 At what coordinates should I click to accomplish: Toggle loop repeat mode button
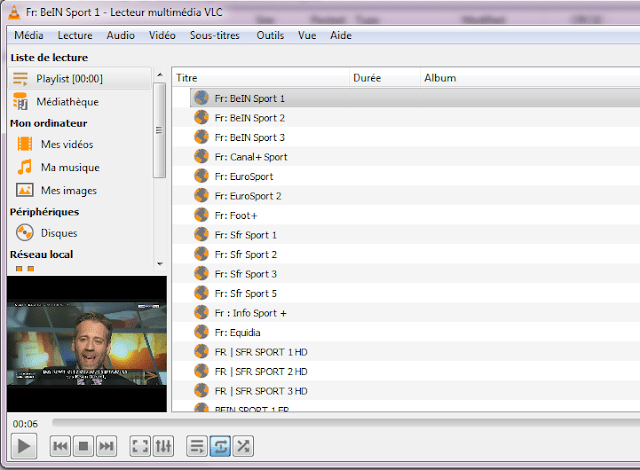pyautogui.click(x=220, y=446)
